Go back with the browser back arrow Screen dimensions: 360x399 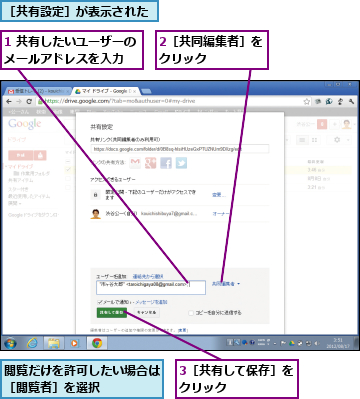[9, 101]
